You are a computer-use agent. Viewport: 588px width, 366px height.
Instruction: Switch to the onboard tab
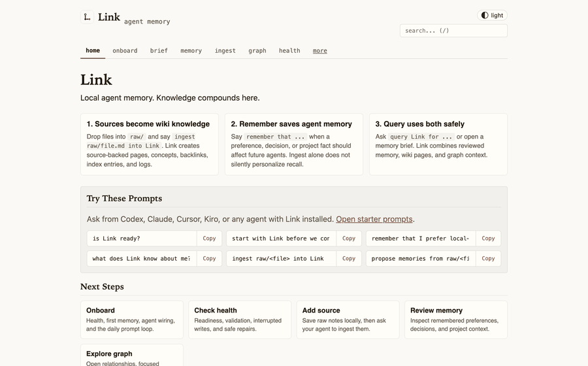coord(125,50)
